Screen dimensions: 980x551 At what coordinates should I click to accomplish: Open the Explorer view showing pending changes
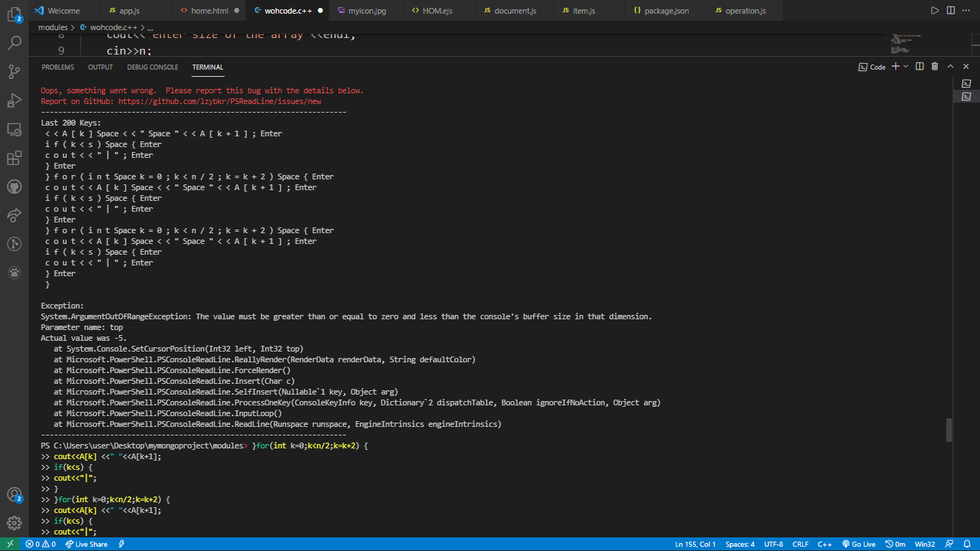(x=14, y=16)
